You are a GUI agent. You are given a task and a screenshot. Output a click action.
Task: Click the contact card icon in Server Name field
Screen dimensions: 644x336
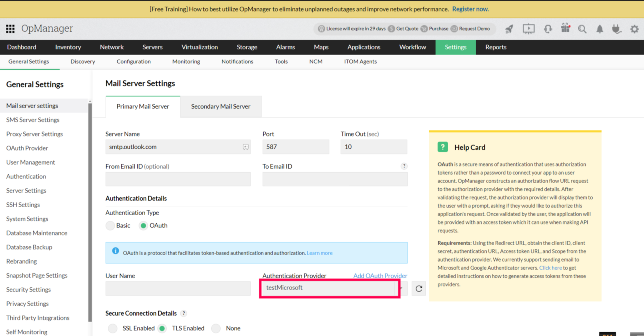tap(245, 147)
